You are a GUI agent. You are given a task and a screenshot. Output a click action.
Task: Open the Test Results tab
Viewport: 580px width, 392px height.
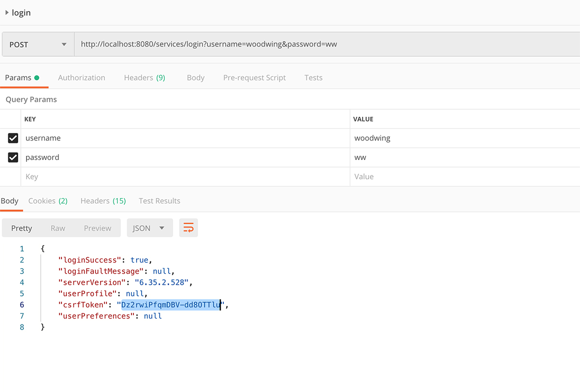pos(159,201)
